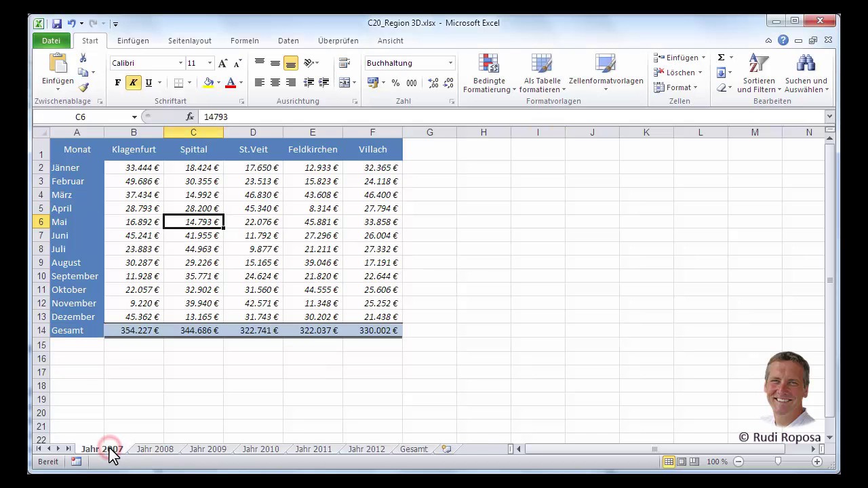Increase font size with large A icon
The image size is (868, 488).
click(222, 63)
